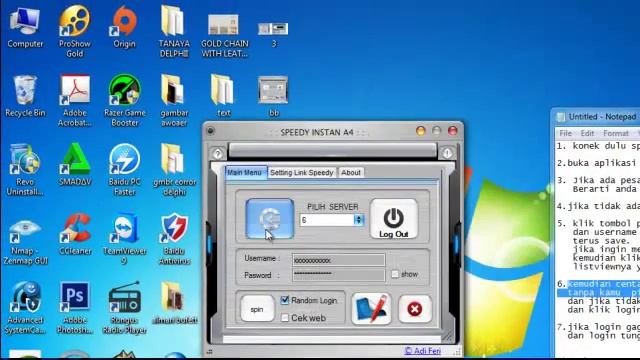Click the help question mark icon
Viewport: 640px width, 360px height.
(218, 153)
